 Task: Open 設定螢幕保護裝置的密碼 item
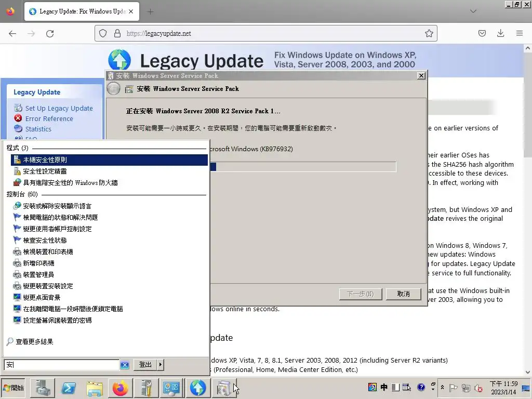pos(109,320)
